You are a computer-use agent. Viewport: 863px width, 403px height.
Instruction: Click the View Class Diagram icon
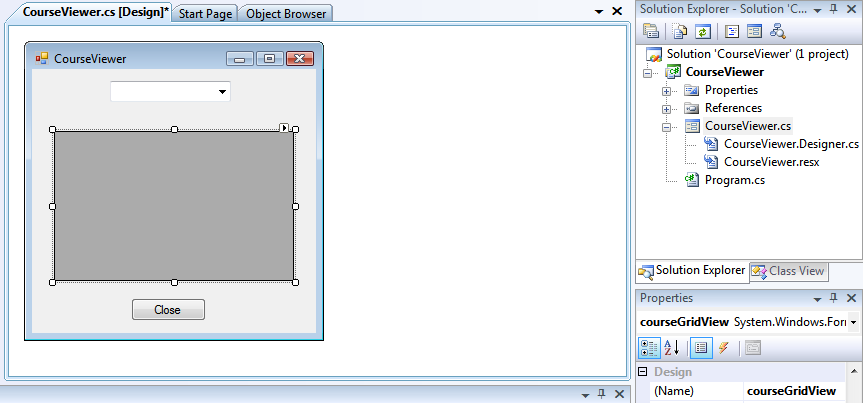pos(777,30)
